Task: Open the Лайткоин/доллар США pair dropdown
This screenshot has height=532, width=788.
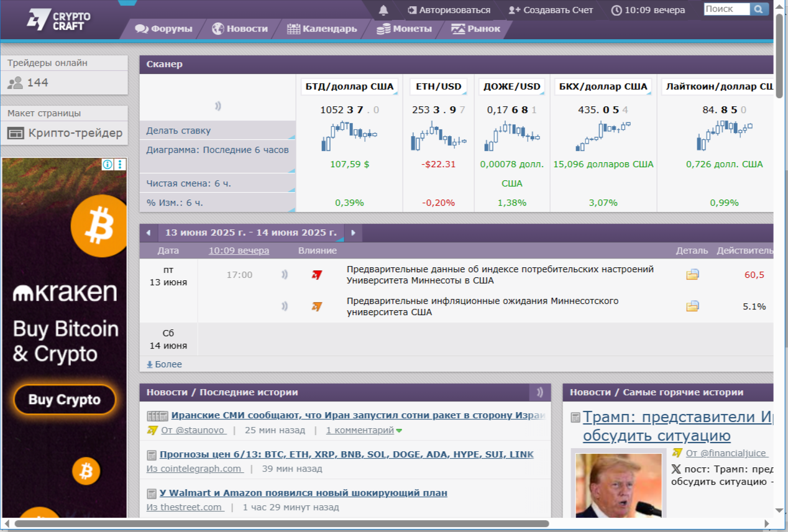Action: click(718, 86)
